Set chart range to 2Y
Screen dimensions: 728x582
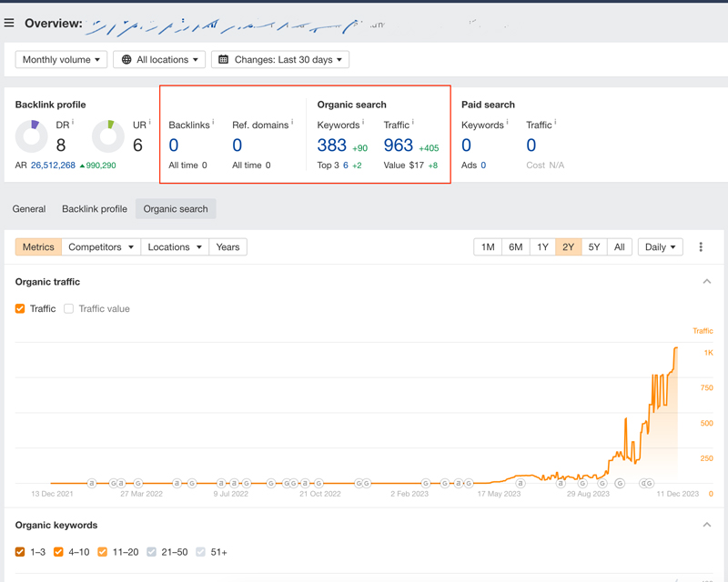coord(568,247)
